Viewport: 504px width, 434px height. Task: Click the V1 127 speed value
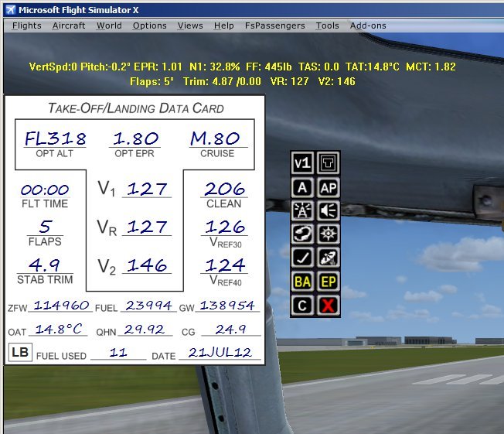tap(147, 189)
